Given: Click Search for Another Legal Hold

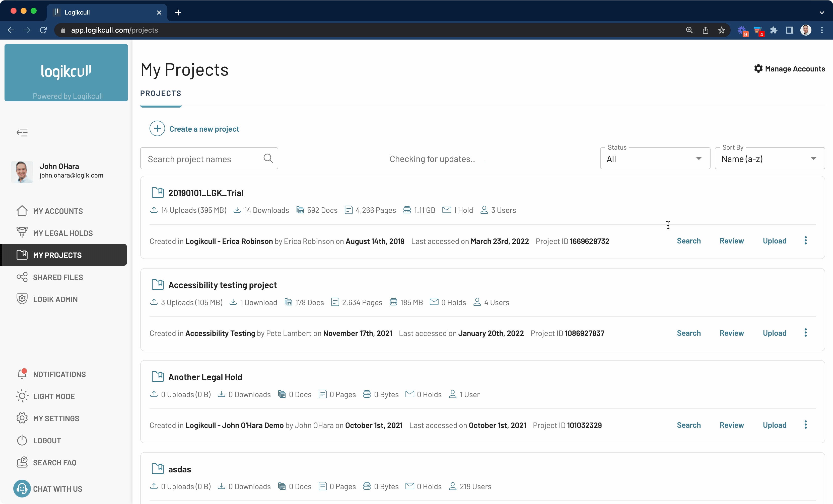Looking at the screenshot, I should click(689, 425).
